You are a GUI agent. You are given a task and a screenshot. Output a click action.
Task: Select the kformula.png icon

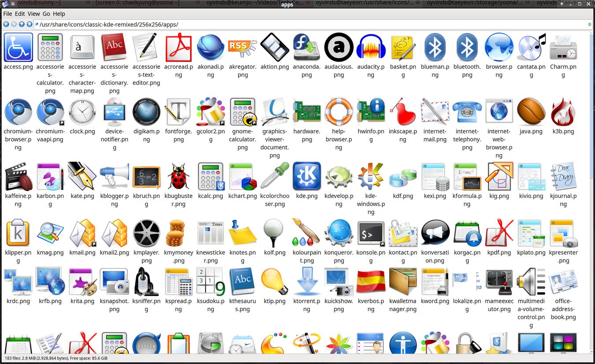(467, 176)
